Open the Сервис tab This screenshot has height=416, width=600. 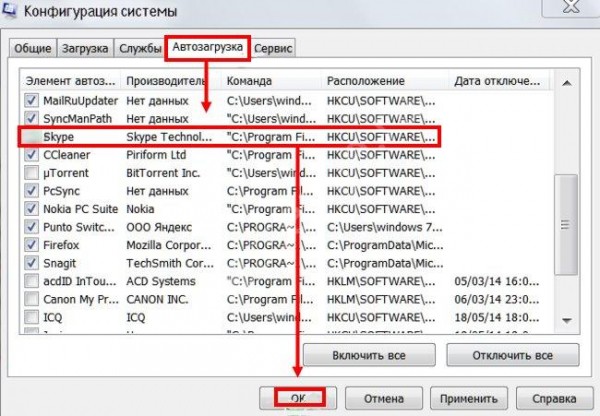273,49
